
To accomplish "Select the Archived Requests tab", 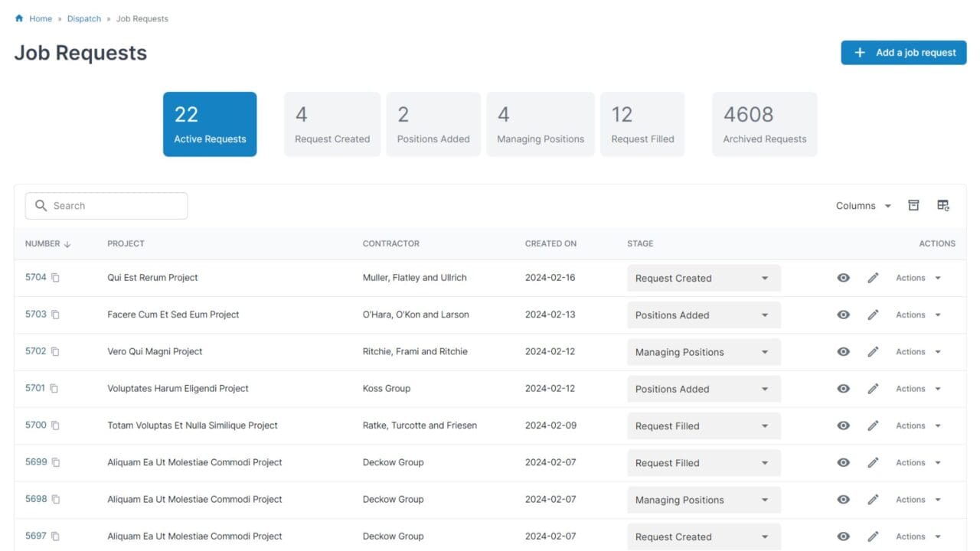I will [x=763, y=123].
